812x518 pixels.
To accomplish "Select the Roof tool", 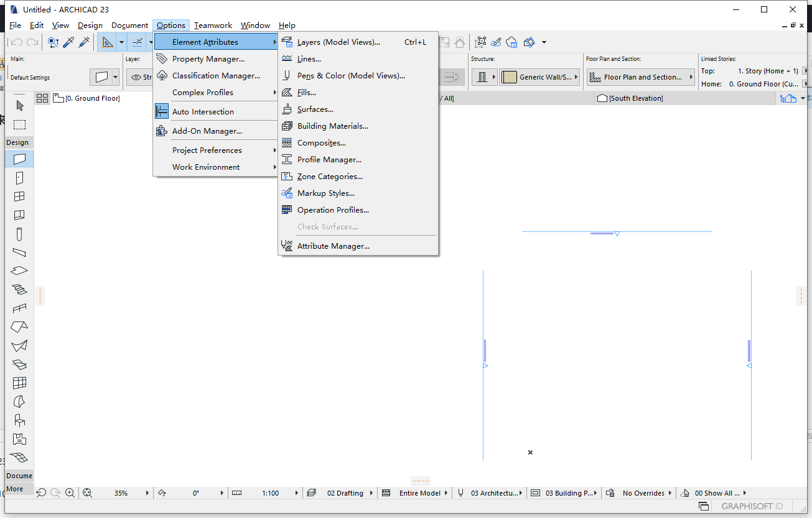I will pyautogui.click(x=19, y=327).
